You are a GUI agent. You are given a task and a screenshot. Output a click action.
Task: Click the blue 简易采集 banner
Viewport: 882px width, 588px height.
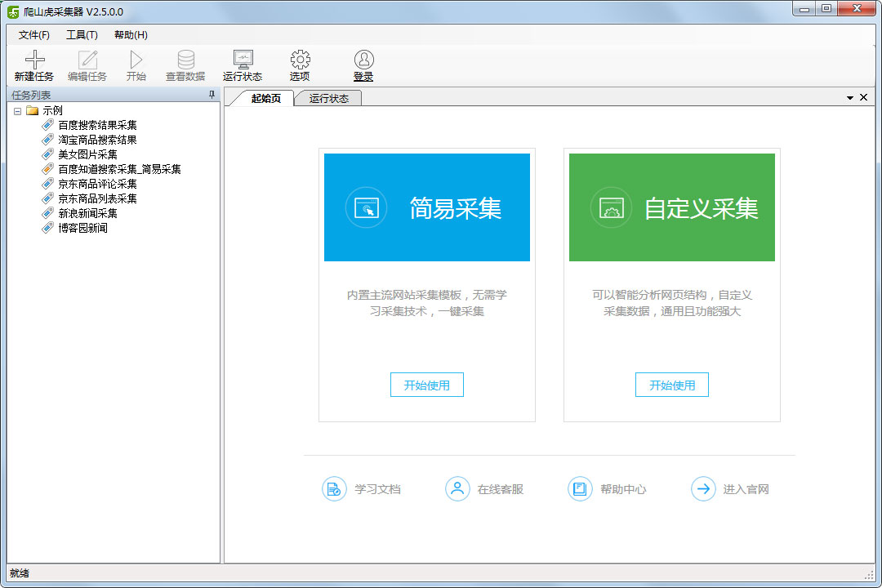pyautogui.click(x=427, y=207)
